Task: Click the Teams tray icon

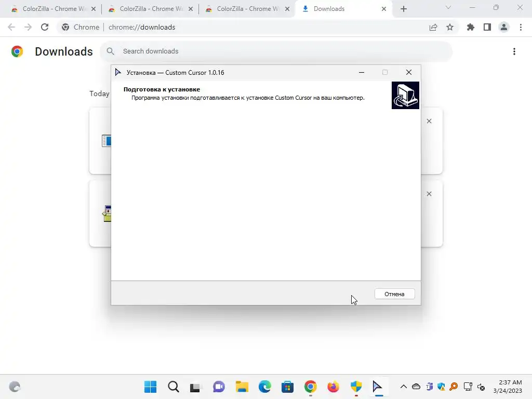Action: (429, 387)
